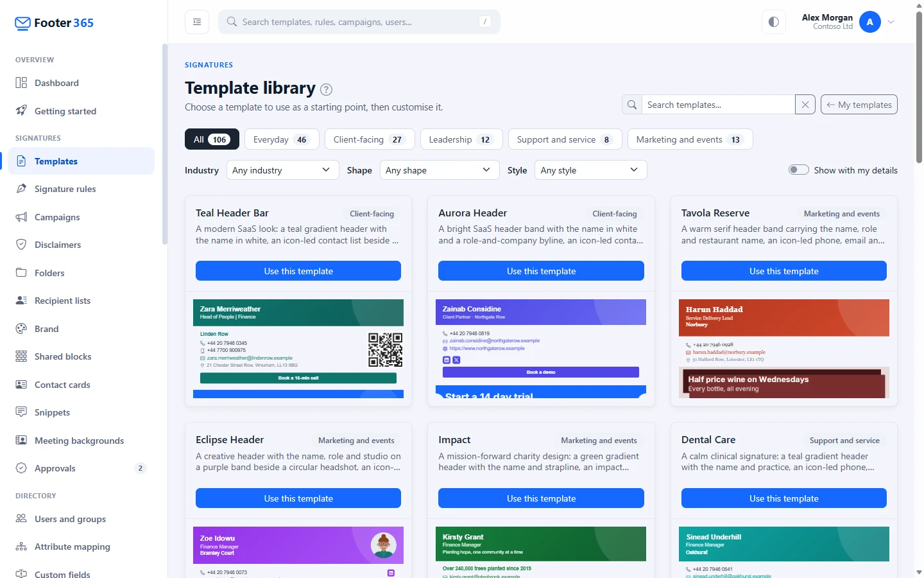Click the Alex Morgan avatar

tap(870, 22)
